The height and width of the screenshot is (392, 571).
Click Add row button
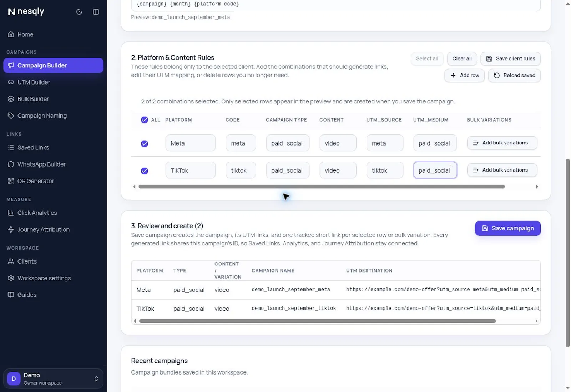pyautogui.click(x=464, y=75)
